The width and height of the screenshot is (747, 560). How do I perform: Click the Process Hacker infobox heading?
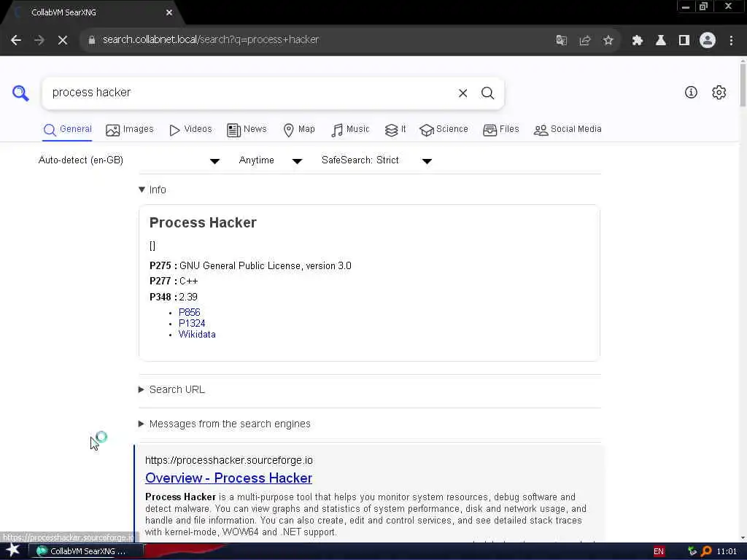203,223
